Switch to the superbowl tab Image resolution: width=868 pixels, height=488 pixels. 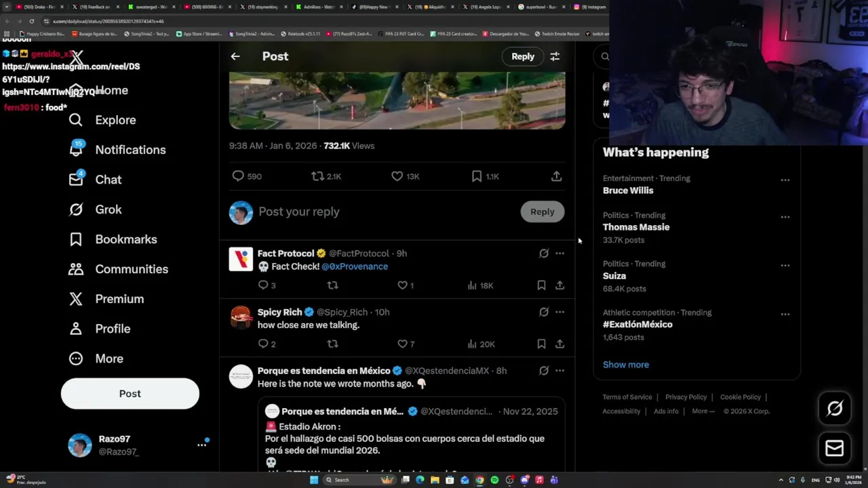pyautogui.click(x=540, y=7)
